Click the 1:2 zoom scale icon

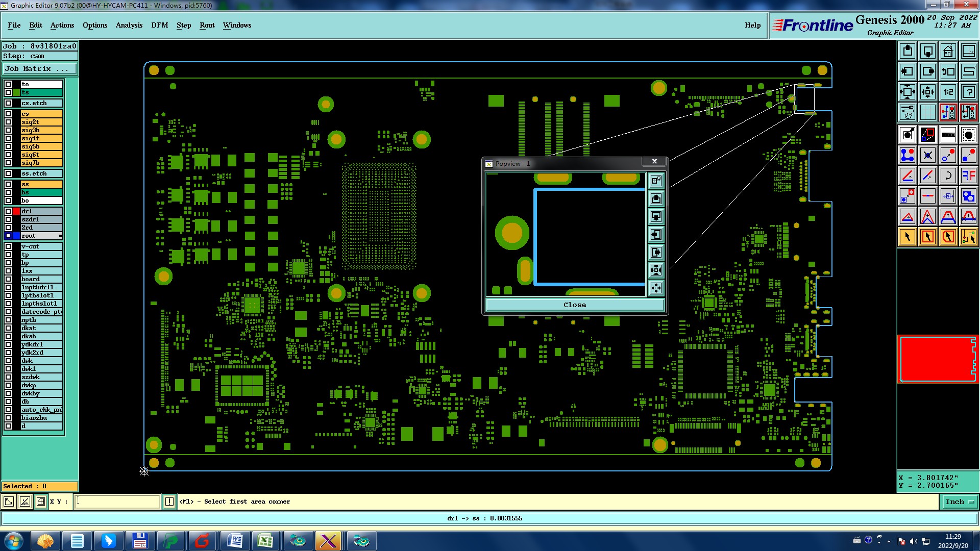pyautogui.click(x=948, y=92)
